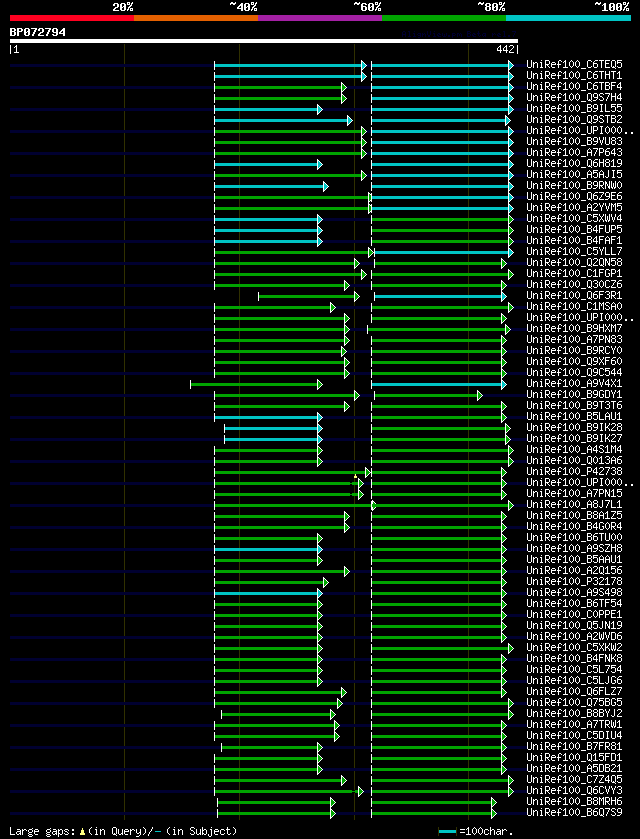Screen dimensions: 640x839
Task: Select the UniRef100_B6Q7S9 label
Action: tap(574, 811)
